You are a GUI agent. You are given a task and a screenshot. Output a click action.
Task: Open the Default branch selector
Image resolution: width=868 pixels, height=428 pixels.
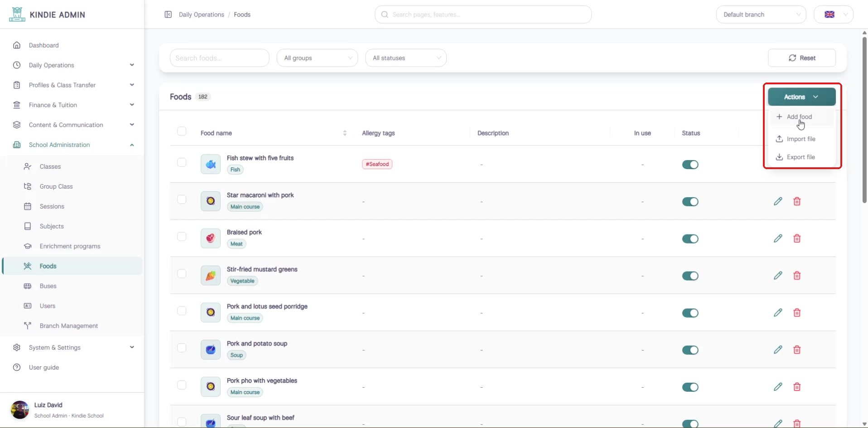click(x=761, y=15)
